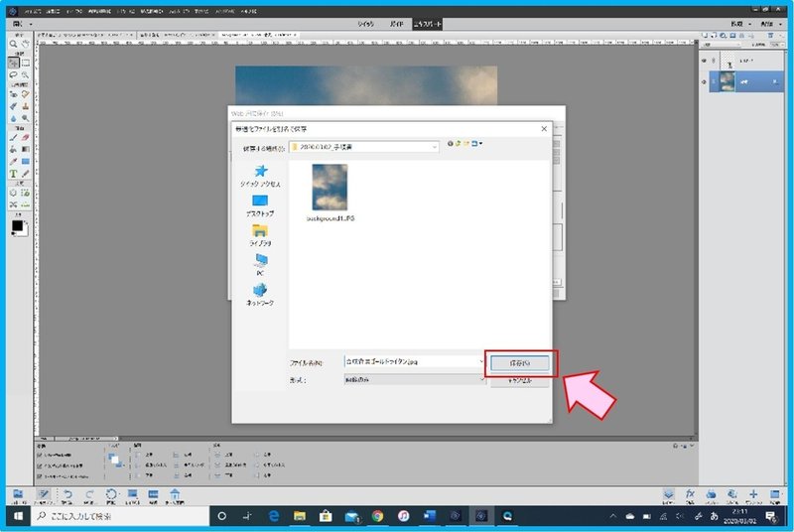Select the Eraser tool
Viewport: 794px width, 532px height.
pyautogui.click(x=26, y=137)
